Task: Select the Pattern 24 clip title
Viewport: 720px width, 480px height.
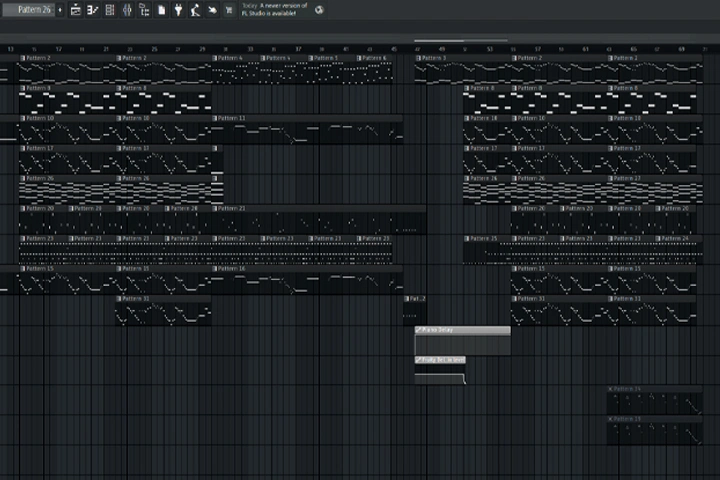Action: (x=675, y=238)
